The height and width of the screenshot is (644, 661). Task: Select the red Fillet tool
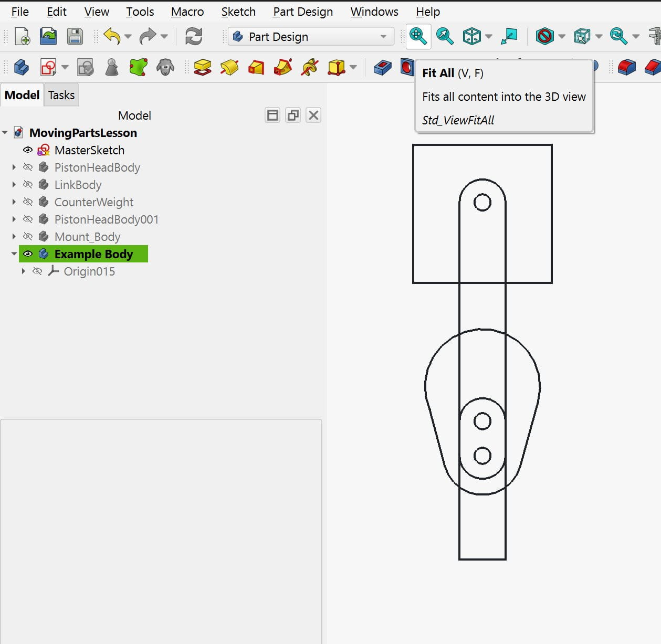coord(626,67)
